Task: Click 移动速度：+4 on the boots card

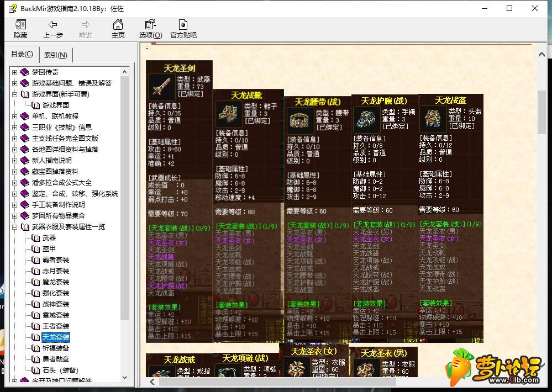Action: (235, 198)
